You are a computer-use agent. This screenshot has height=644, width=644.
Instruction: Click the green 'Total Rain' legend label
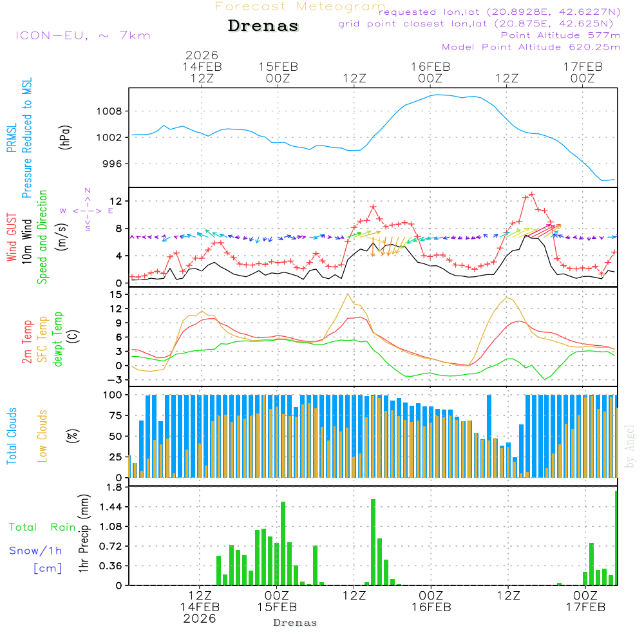pyautogui.click(x=42, y=527)
